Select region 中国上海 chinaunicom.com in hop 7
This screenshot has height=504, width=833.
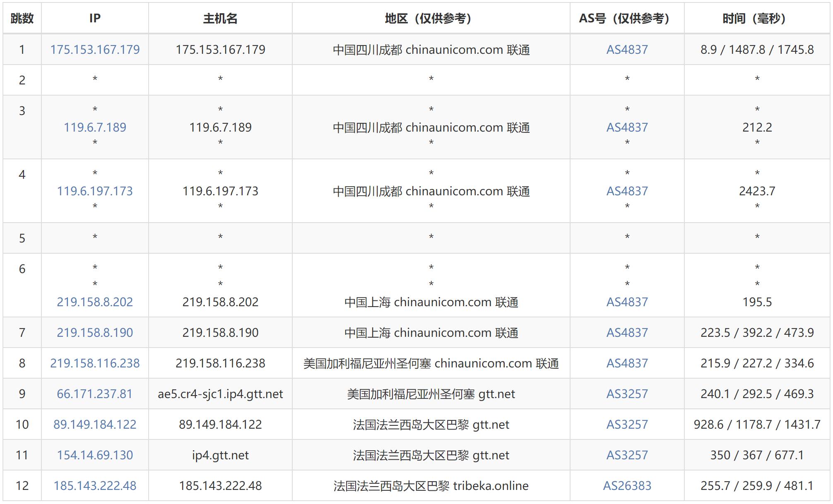pos(431,333)
